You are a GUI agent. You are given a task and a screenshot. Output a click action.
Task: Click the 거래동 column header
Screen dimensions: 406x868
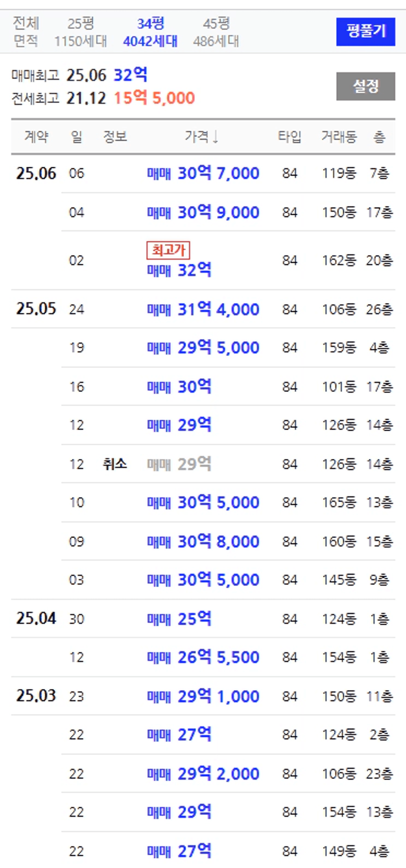[339, 136]
